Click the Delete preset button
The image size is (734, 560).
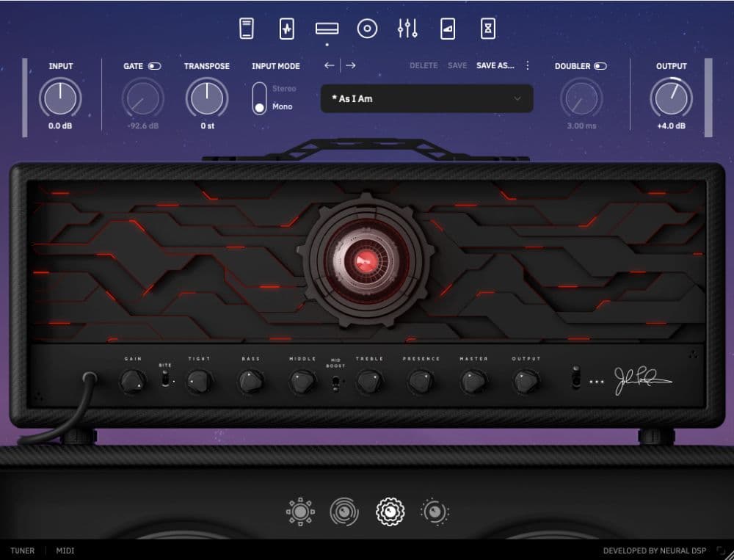[x=424, y=65]
